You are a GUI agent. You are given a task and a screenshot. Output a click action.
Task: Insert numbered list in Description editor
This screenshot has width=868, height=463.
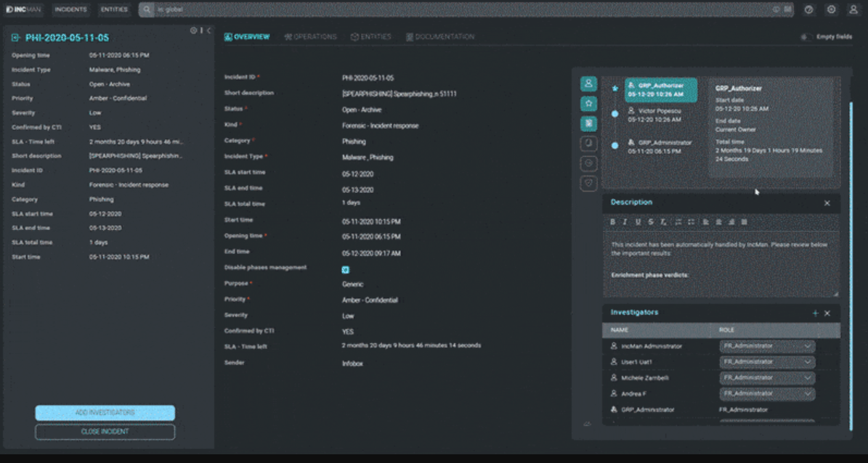click(678, 222)
